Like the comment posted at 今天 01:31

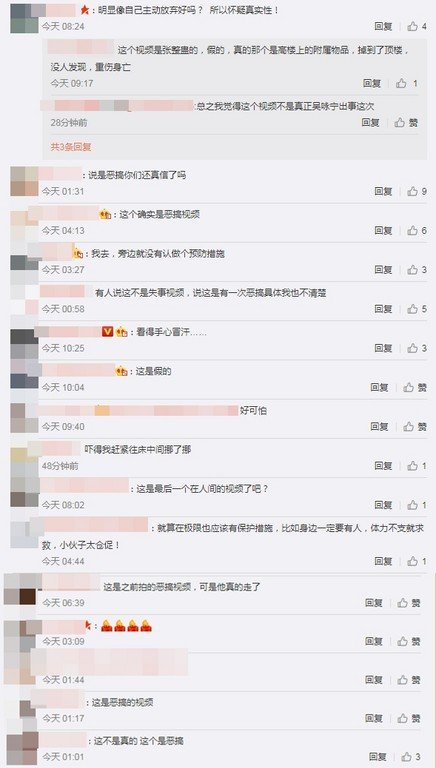point(417,192)
